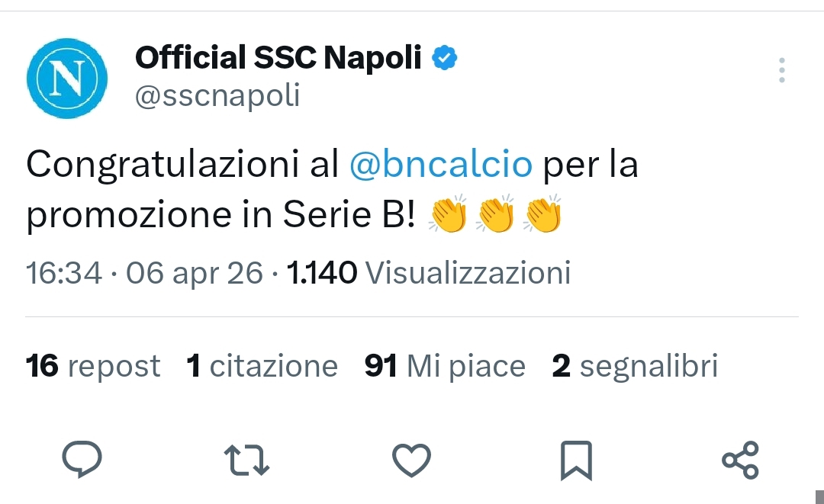Show the 91 Mi piace likes

445,366
